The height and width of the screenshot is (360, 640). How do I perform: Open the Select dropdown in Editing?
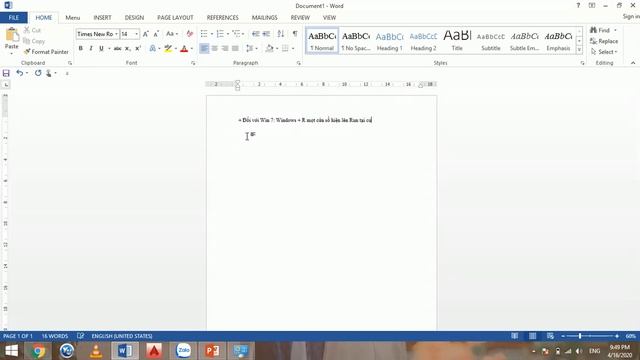(604, 52)
